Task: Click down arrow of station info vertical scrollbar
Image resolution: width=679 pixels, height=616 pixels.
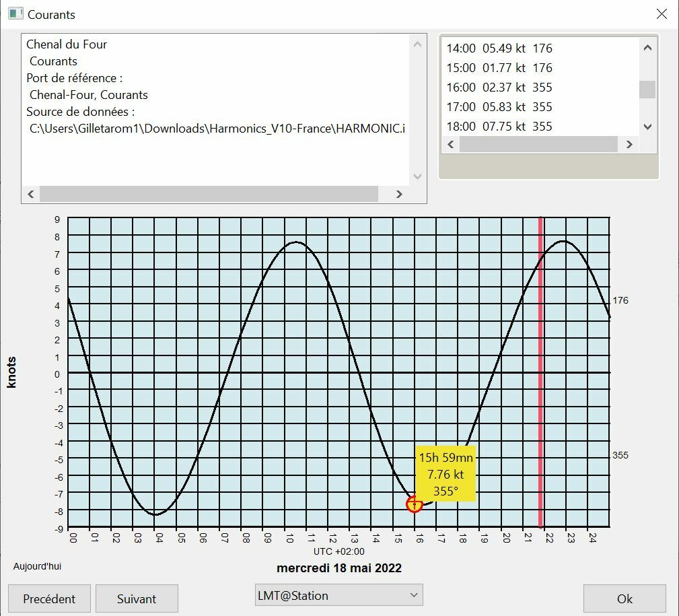Action: (x=417, y=177)
